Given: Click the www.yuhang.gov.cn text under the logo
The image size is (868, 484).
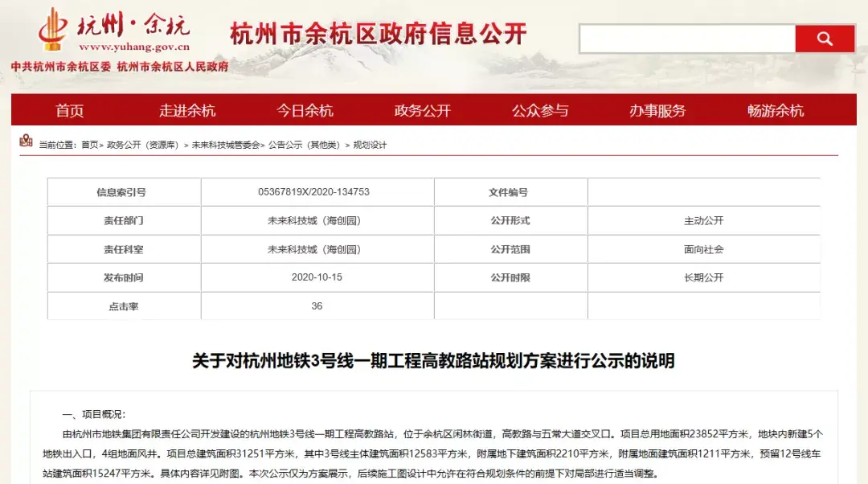Looking at the screenshot, I should point(129,47).
